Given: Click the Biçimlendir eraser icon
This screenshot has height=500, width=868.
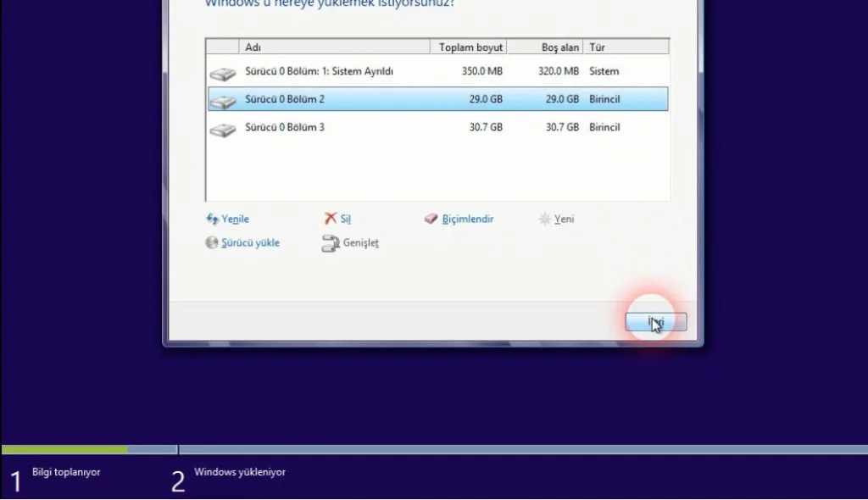Looking at the screenshot, I should [431, 219].
